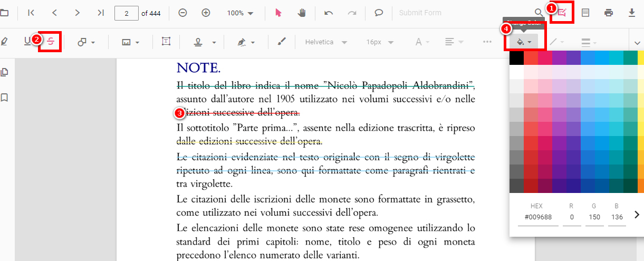The image size is (644, 261).
Task: Add a comment with the speech bubble icon
Action: tap(379, 13)
